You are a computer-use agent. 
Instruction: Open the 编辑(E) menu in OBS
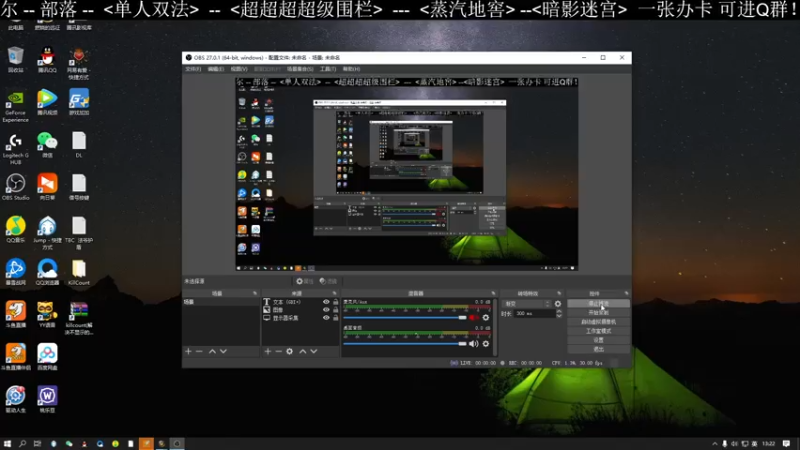point(216,69)
